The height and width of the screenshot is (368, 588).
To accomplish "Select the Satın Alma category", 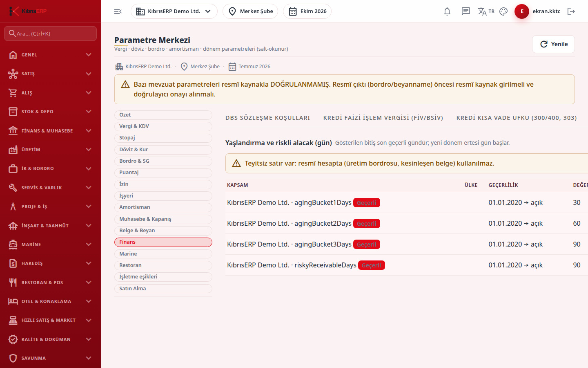I will pos(163,289).
